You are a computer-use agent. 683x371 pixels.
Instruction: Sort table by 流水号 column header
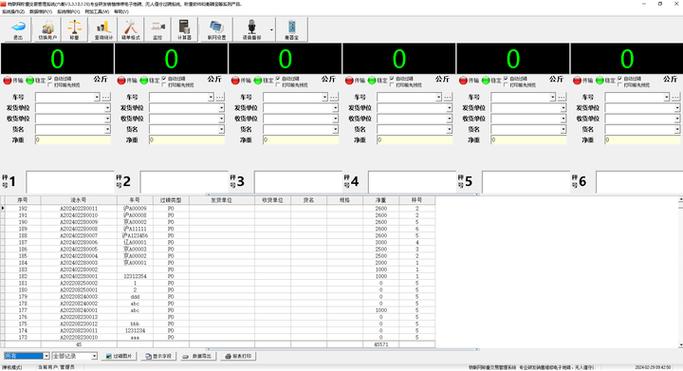78,200
